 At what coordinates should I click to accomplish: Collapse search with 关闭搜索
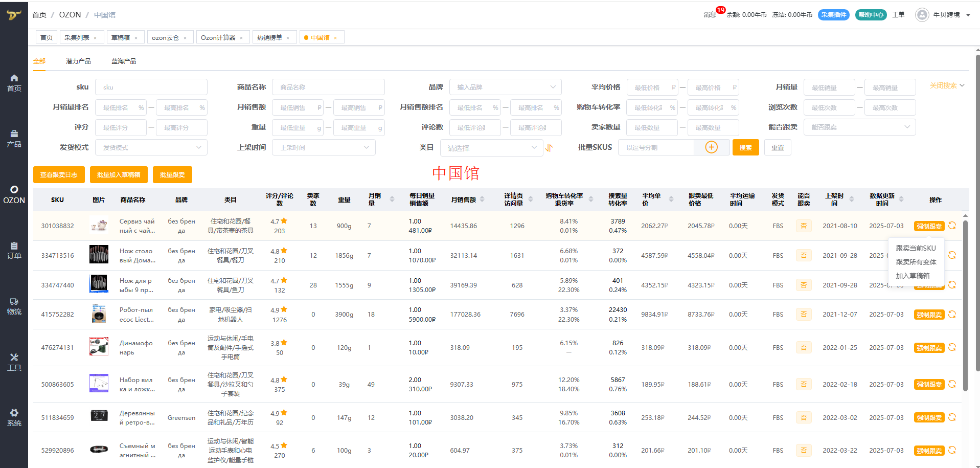point(947,85)
